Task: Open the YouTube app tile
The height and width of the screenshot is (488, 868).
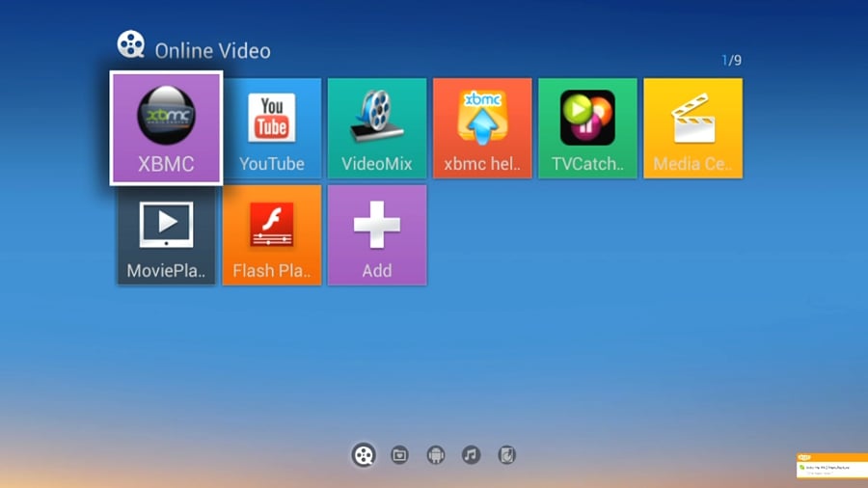Action: coord(272,127)
